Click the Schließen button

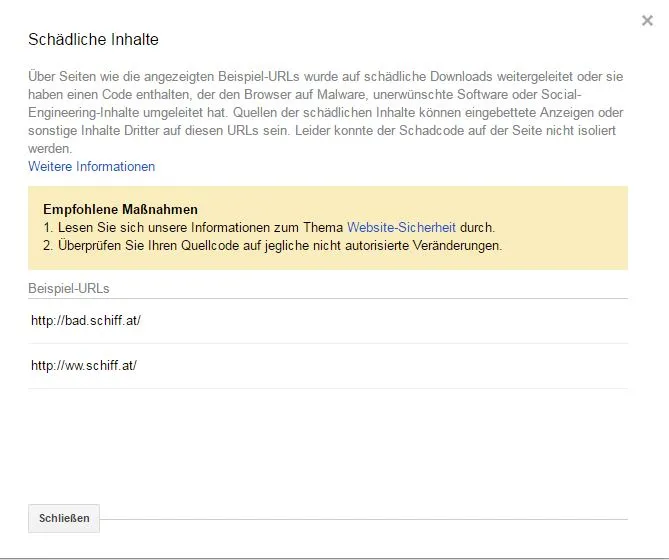(64, 518)
